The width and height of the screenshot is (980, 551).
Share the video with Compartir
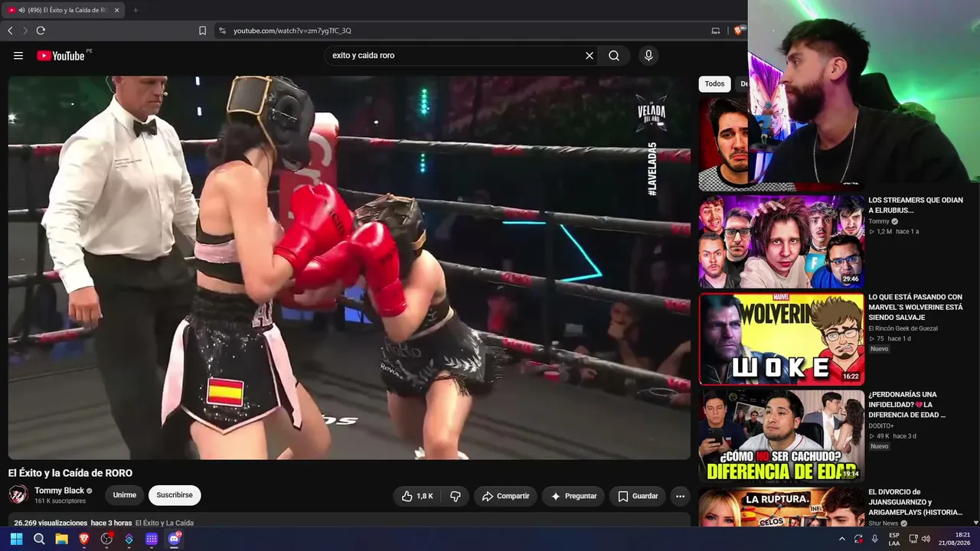tap(505, 496)
